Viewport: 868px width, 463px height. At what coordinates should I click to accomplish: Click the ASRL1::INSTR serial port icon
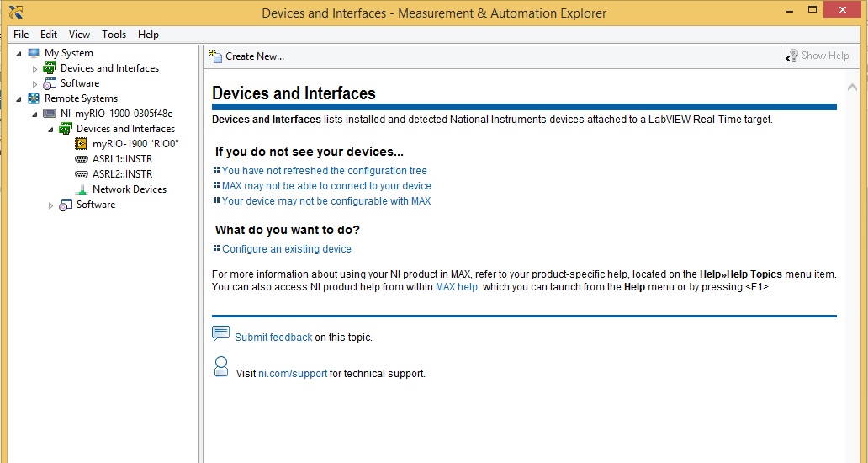tap(82, 159)
